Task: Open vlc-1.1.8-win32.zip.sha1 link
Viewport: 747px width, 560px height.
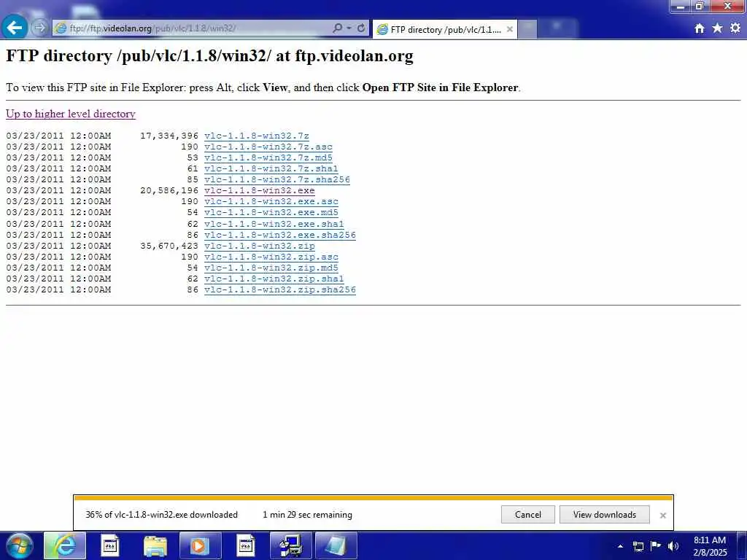Action: tap(274, 279)
